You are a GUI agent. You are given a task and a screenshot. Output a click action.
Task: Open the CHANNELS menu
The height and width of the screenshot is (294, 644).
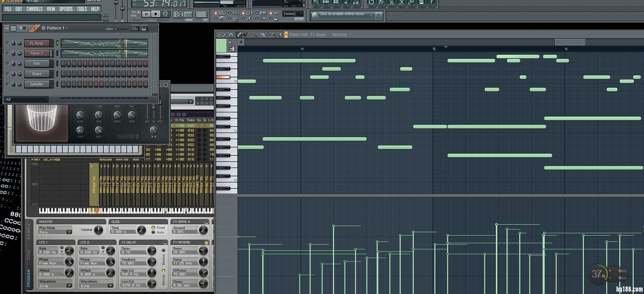34,9
